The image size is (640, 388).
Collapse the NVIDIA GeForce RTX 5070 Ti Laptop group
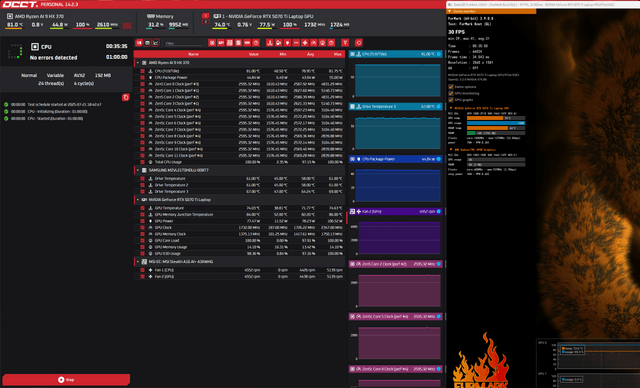pyautogui.click(x=138, y=200)
